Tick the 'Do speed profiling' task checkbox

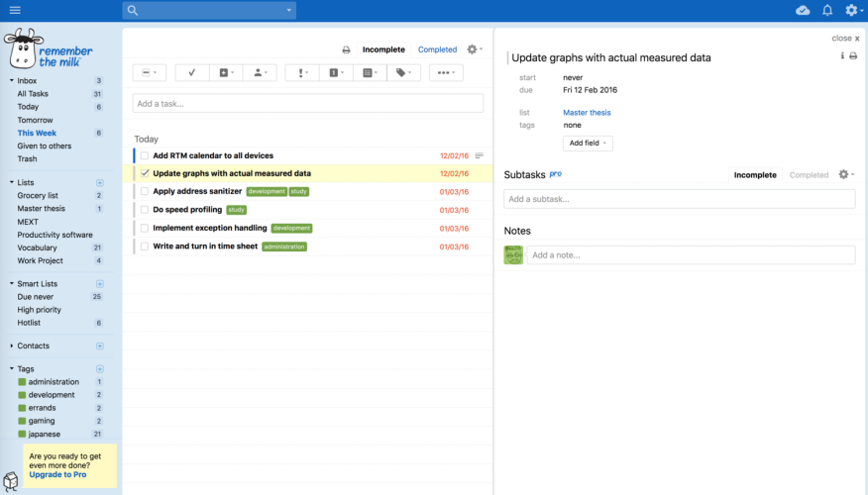tap(145, 210)
